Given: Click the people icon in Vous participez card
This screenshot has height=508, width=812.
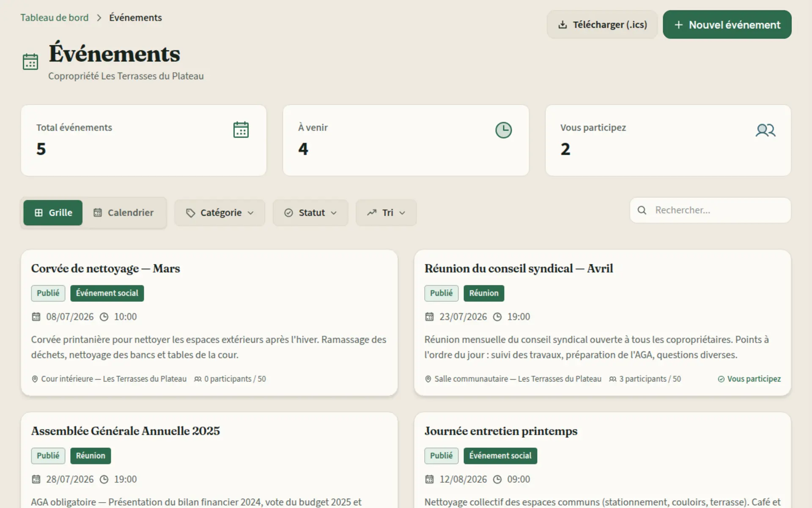Looking at the screenshot, I should (765, 130).
